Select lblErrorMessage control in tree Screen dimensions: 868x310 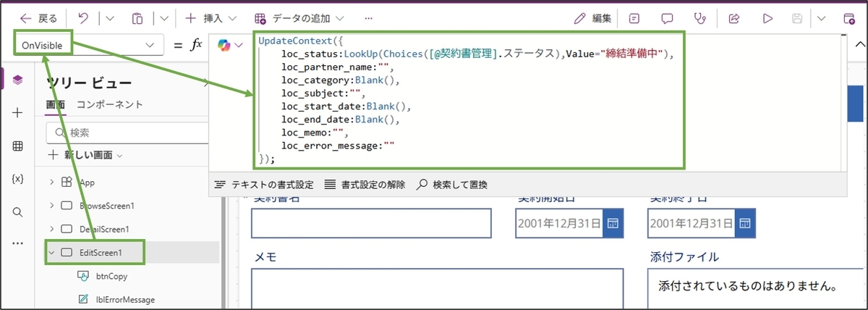[x=124, y=299]
